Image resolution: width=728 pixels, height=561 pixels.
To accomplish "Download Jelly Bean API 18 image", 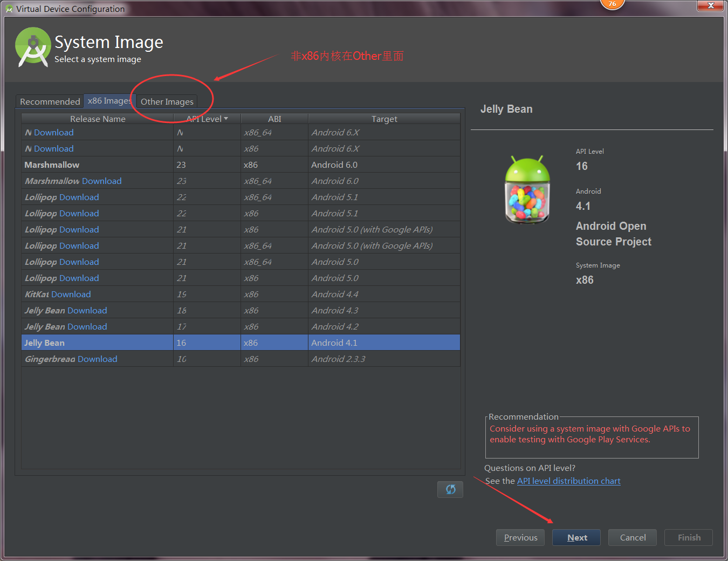I will [87, 310].
